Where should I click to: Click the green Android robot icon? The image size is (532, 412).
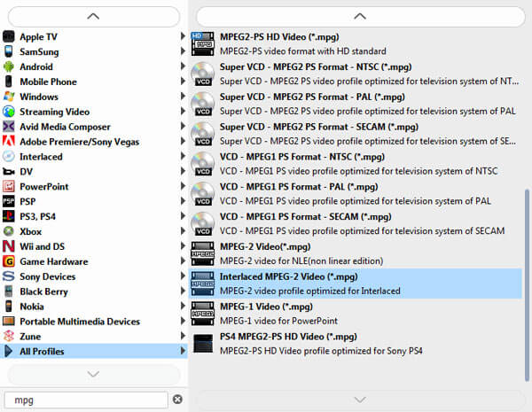point(9,66)
